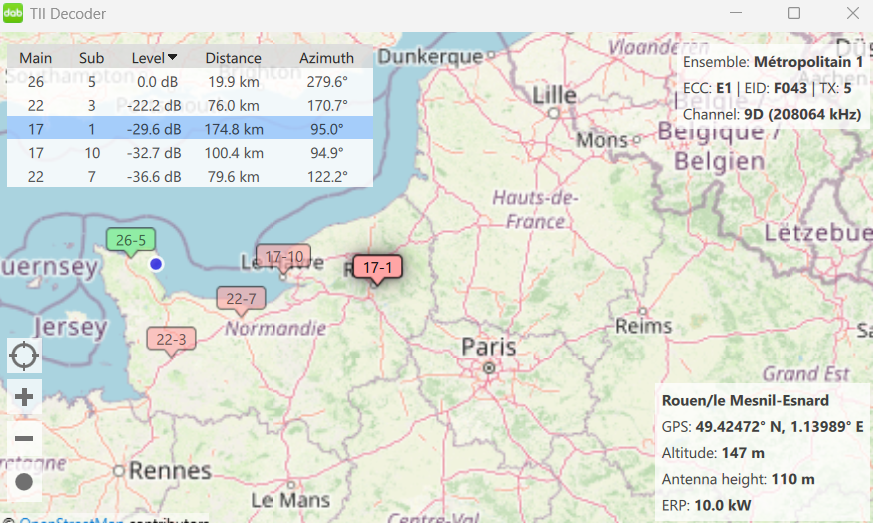Image resolution: width=873 pixels, height=523 pixels.
Task: Click the azimuth value 170.7°
Action: click(x=327, y=105)
